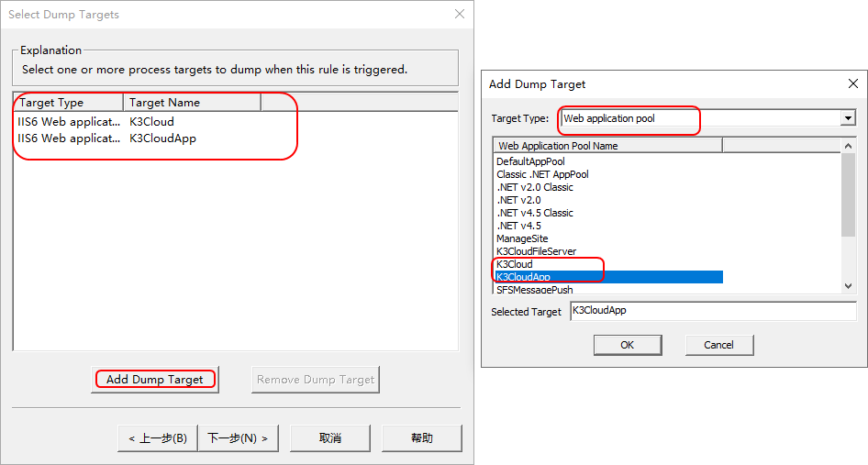This screenshot has width=868, height=465.
Task: Click the Target Type column header
Action: pos(68,103)
